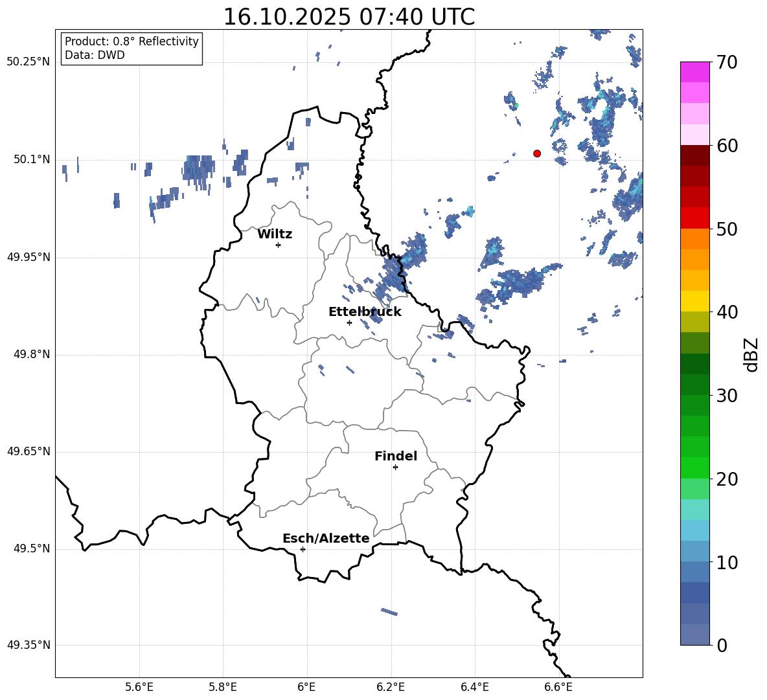Click the title '16.10.2025 07:40 UTC'
This screenshot has height=700, width=767.
coord(349,17)
